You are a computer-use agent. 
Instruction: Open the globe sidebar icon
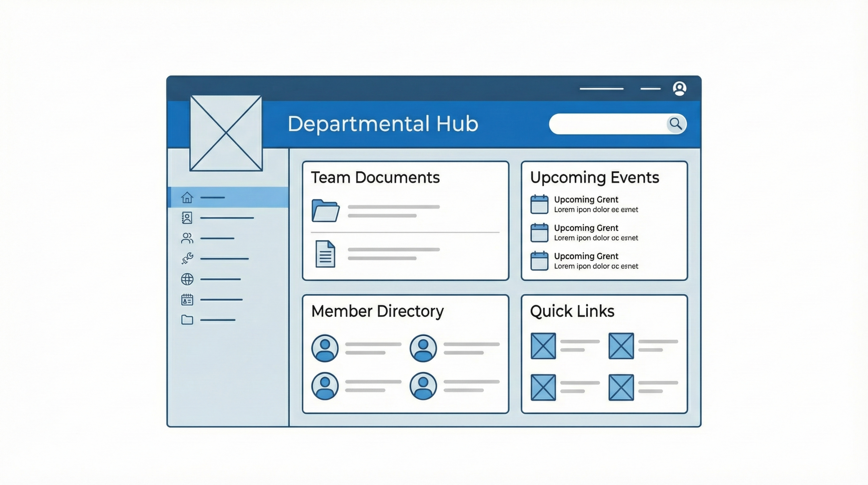click(x=187, y=279)
